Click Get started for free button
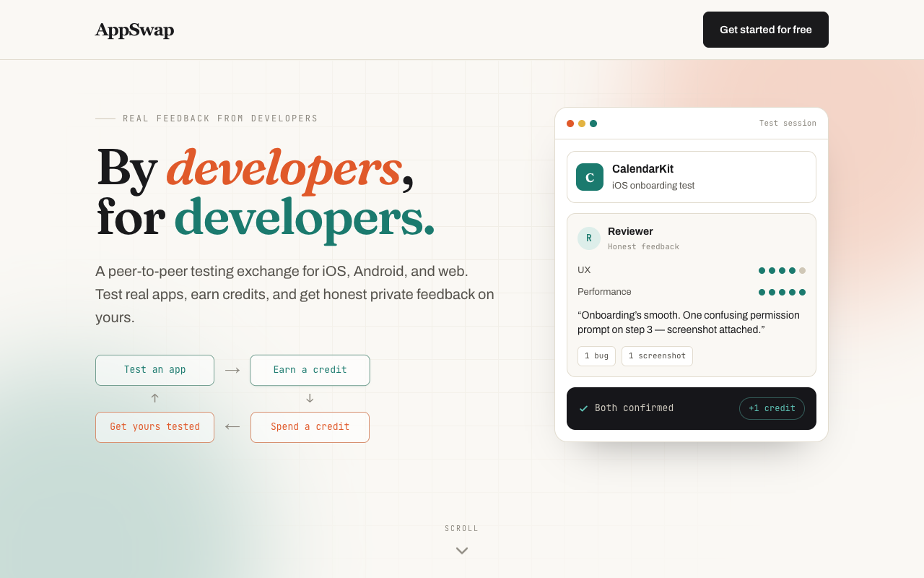Image resolution: width=924 pixels, height=578 pixels. coord(766,30)
